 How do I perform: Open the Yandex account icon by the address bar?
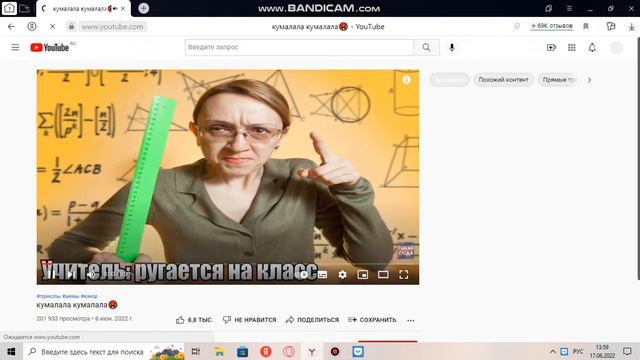32,27
